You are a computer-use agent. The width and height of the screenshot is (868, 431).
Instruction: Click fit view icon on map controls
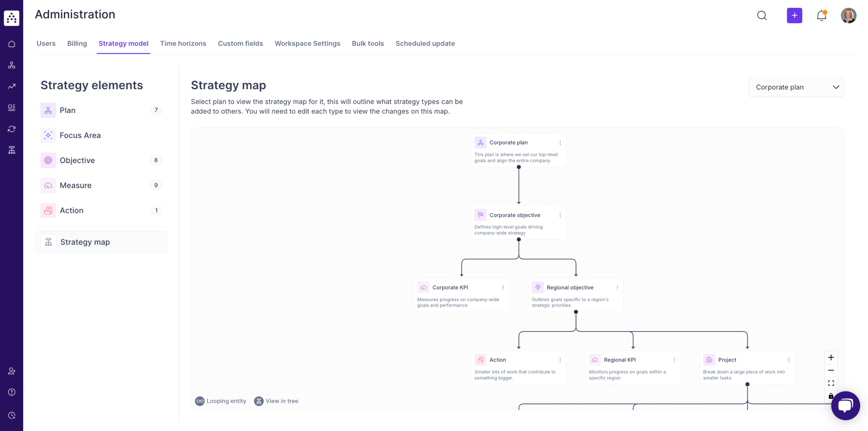(x=831, y=383)
